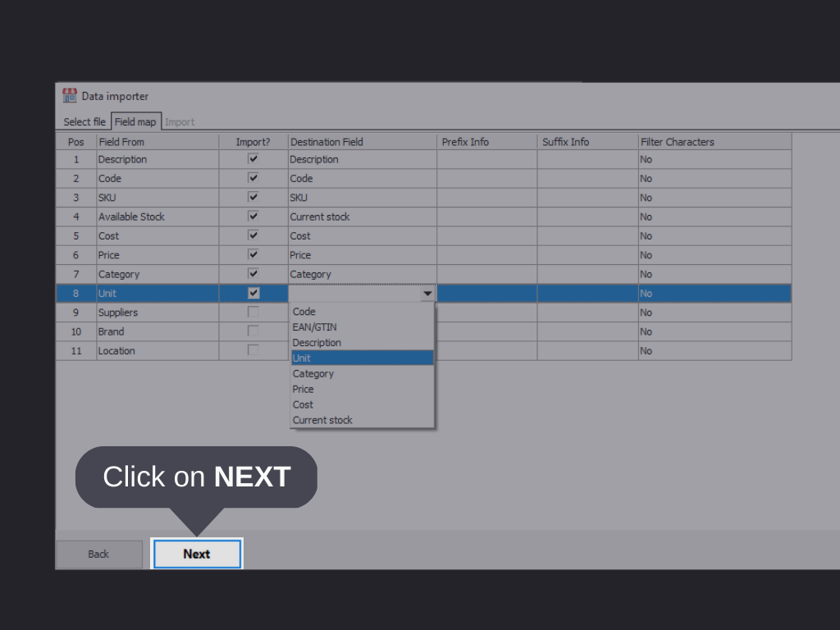This screenshot has width=840, height=630.
Task: Click the Prefix Info cell for Unit row
Action: 486,294
